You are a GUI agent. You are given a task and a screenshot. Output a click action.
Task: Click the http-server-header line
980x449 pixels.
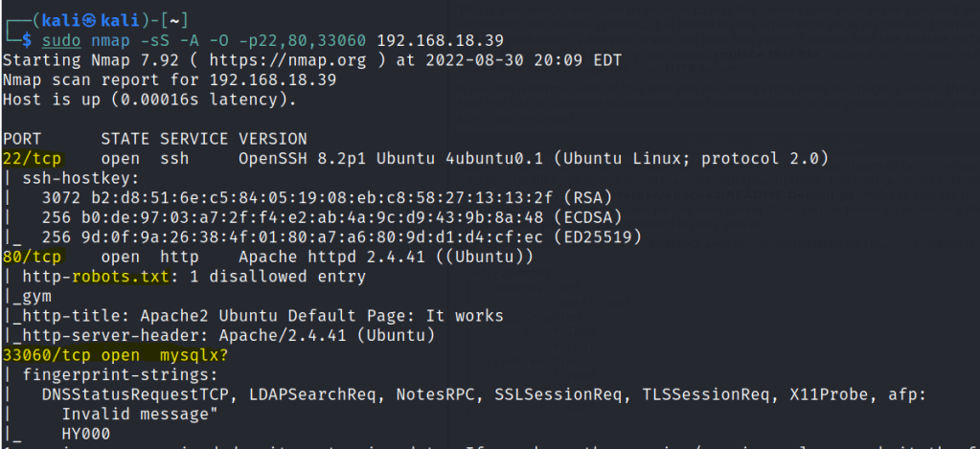(x=222, y=335)
